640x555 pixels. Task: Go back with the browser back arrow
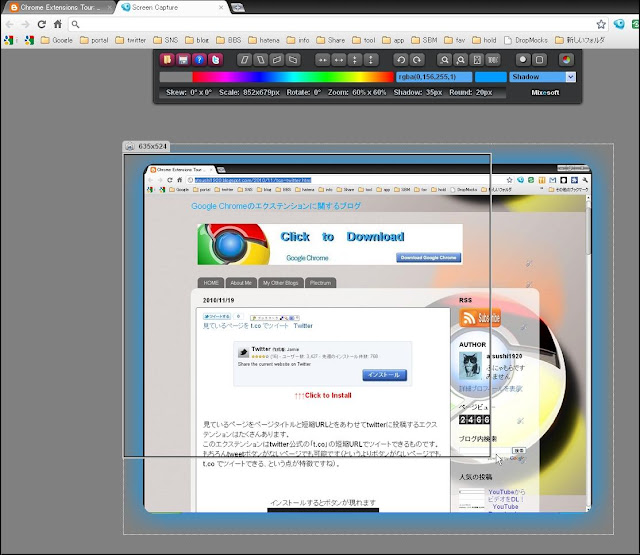coord(9,24)
